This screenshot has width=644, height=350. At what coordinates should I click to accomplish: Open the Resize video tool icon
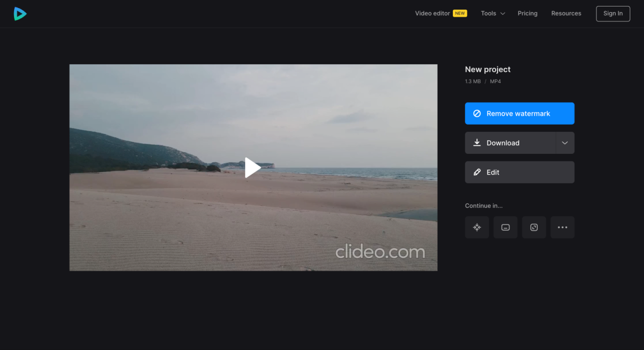point(534,227)
